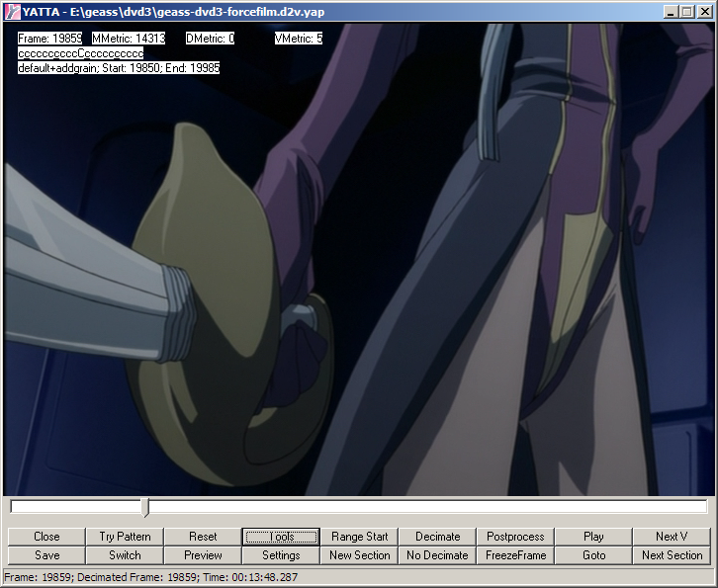Minimize the YATTA window
Image resolution: width=718 pixels, height=588 pixels.
pos(671,12)
